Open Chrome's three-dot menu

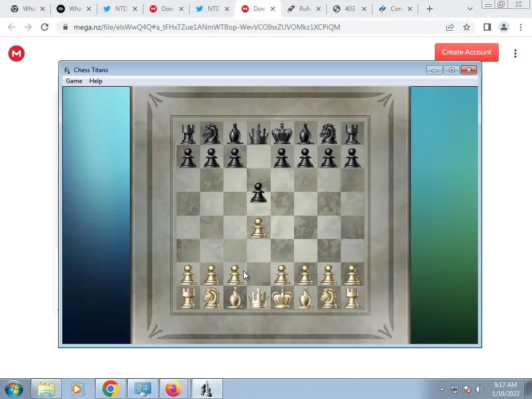pos(521,27)
